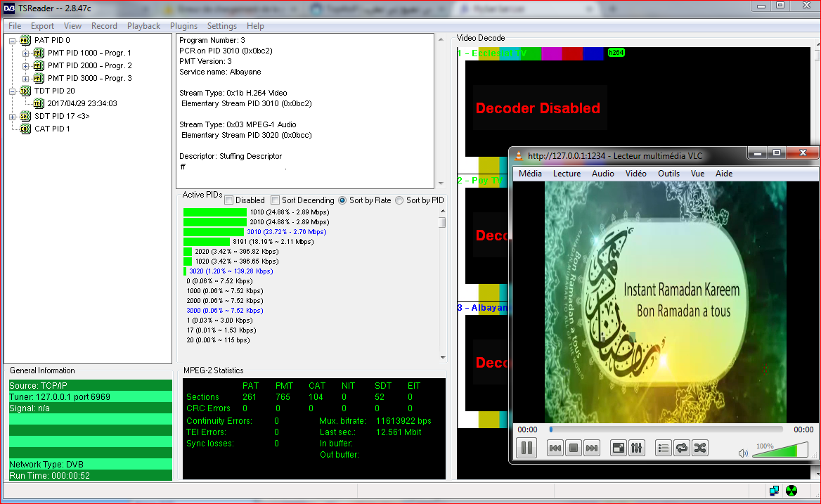Toggle VLC loop mode
821x504 pixels.
click(x=681, y=448)
